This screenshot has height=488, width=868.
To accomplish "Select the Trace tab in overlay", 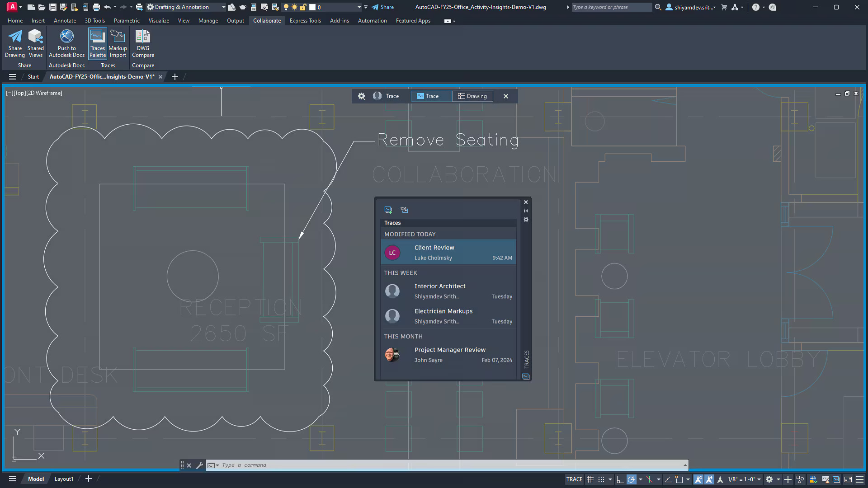I will (432, 96).
